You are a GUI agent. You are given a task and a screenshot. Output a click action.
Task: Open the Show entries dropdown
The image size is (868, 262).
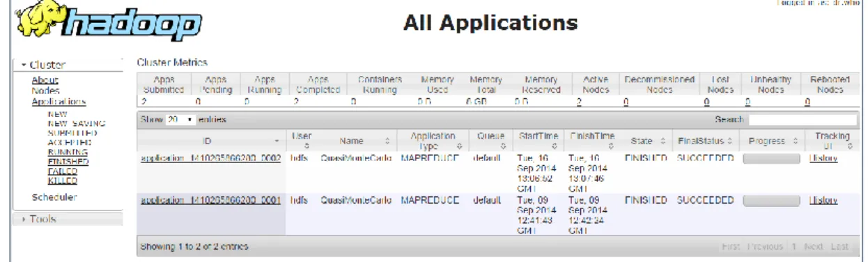point(180,120)
